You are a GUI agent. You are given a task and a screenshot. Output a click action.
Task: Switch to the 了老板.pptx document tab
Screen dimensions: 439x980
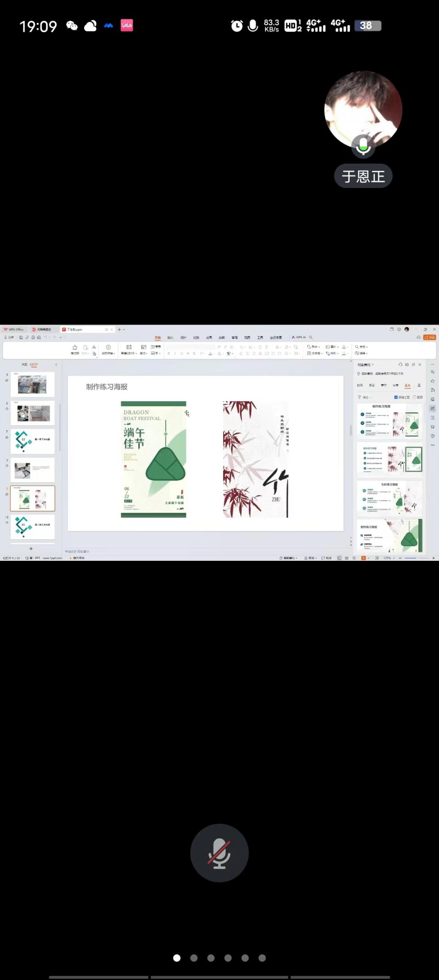pyautogui.click(x=75, y=330)
